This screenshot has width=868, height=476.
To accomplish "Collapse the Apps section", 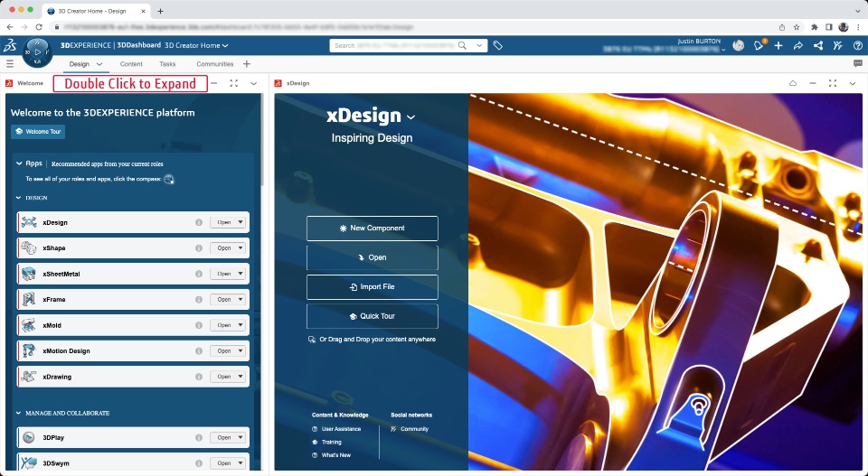I will (x=19, y=163).
